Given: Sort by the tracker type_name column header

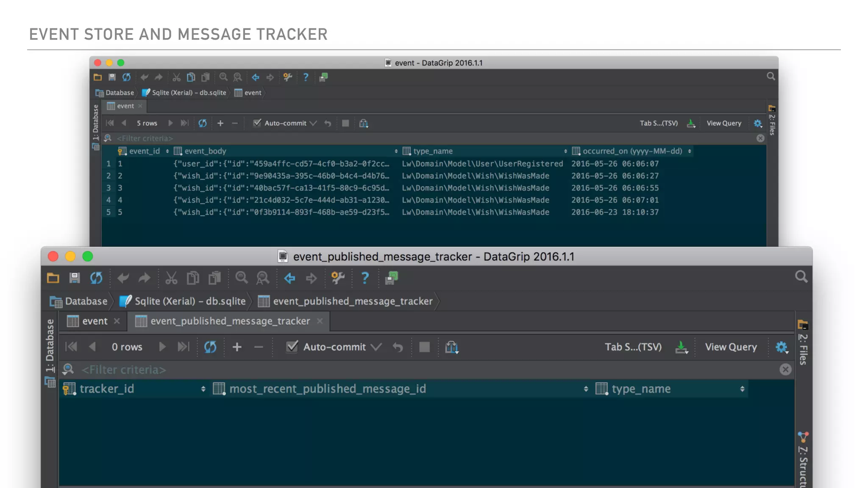Looking at the screenshot, I should (670, 389).
